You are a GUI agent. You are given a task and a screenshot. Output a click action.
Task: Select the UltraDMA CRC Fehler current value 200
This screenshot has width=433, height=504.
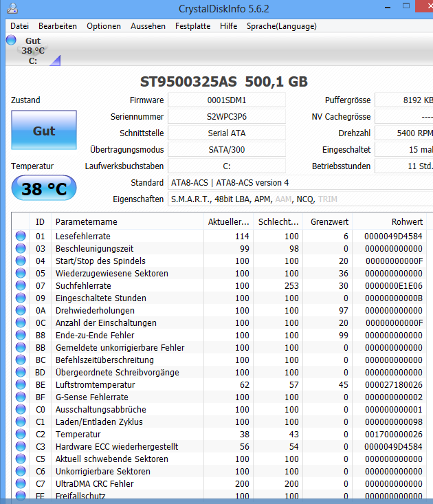click(242, 484)
